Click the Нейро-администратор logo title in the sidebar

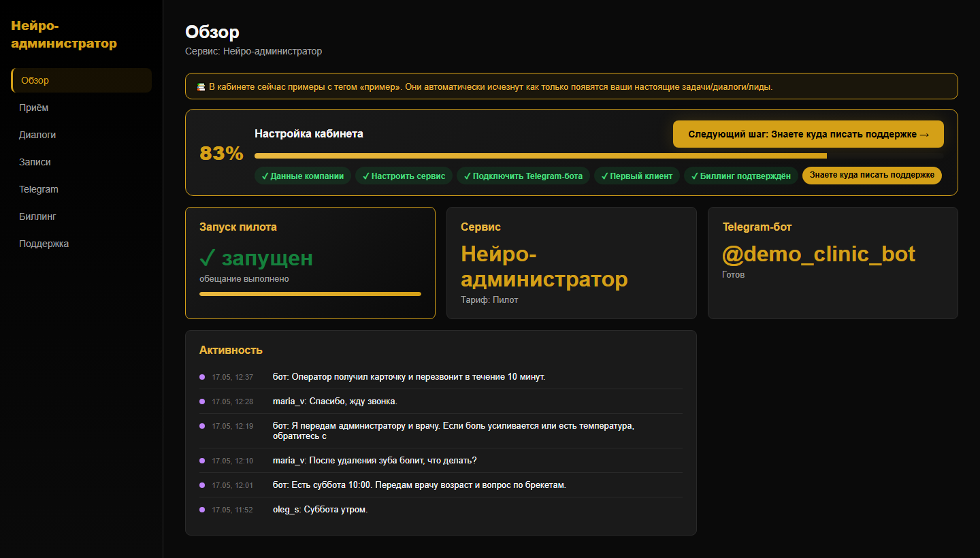tap(64, 35)
